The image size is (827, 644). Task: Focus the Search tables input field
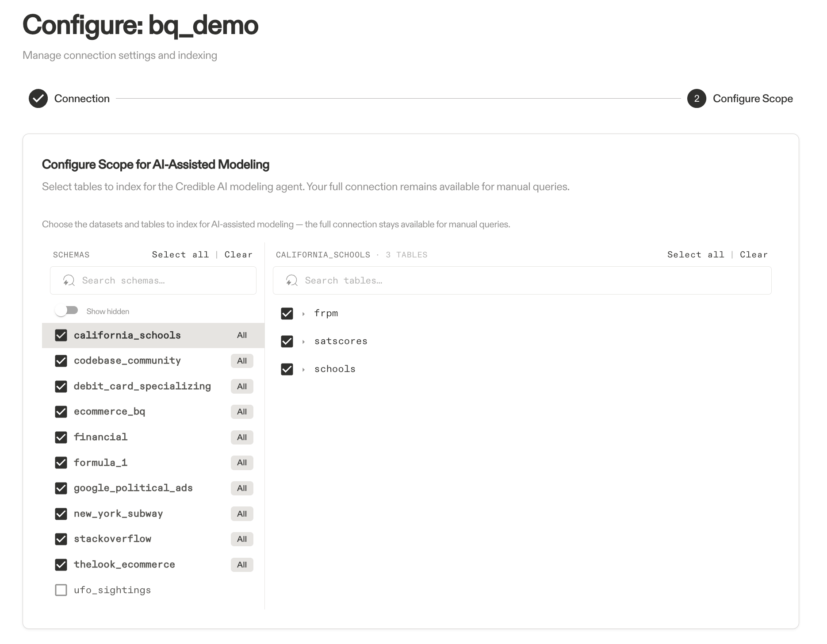[x=522, y=280]
